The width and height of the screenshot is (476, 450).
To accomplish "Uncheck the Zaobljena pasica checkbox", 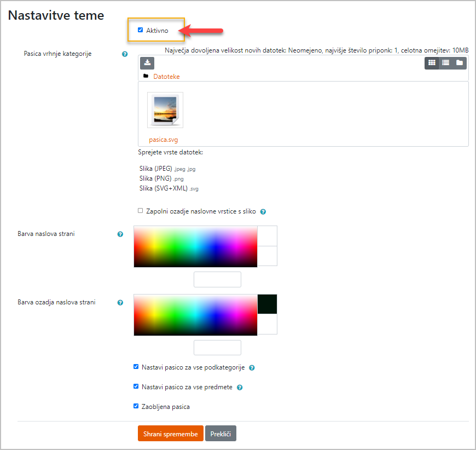I will point(136,406).
